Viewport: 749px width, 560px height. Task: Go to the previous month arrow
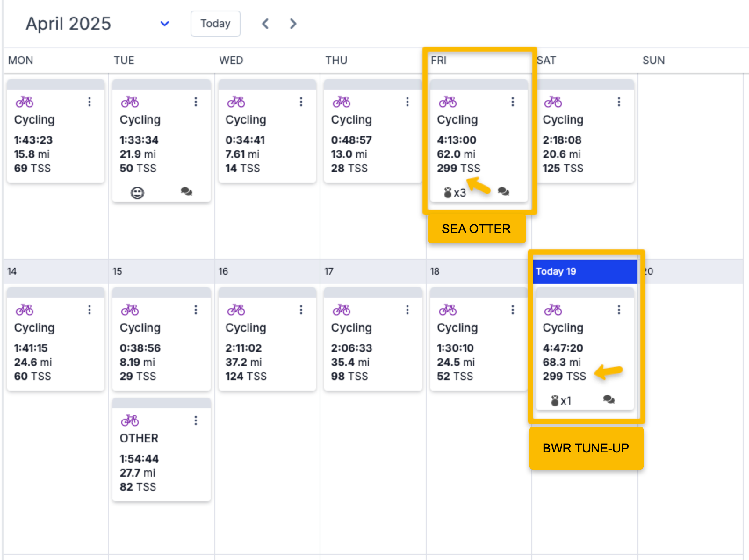pos(265,24)
